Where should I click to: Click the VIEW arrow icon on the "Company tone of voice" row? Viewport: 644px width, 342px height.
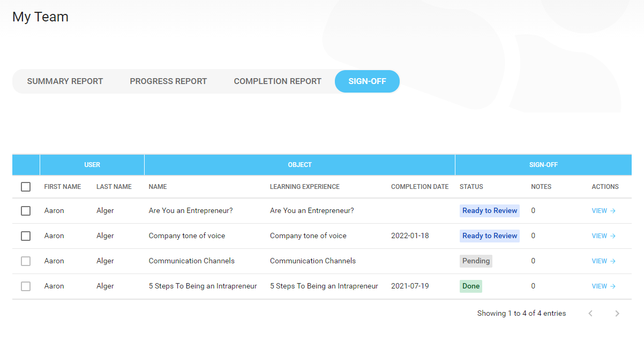(x=614, y=235)
